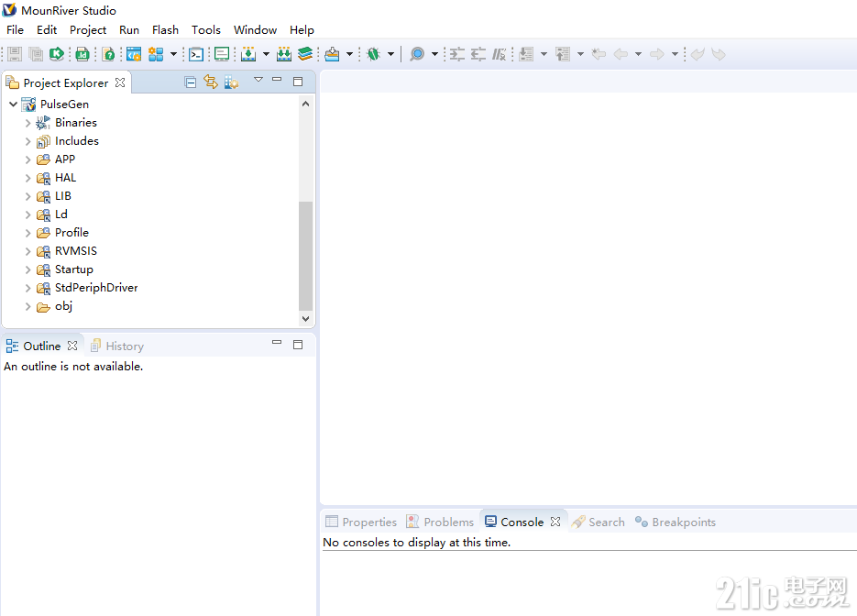Open the Flash menu
The image size is (857, 616).
pos(165,29)
